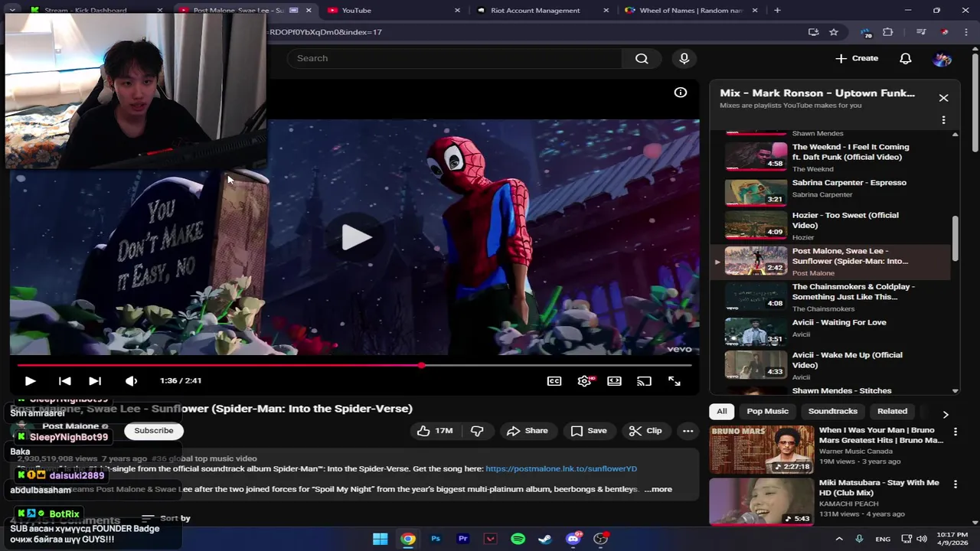Screen dimensions: 980x551
Task: Subscribe to the Post Malone channel
Action: [x=154, y=430]
